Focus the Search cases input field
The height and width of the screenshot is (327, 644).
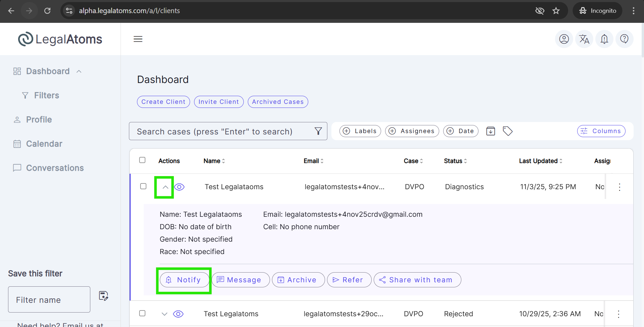coord(222,131)
